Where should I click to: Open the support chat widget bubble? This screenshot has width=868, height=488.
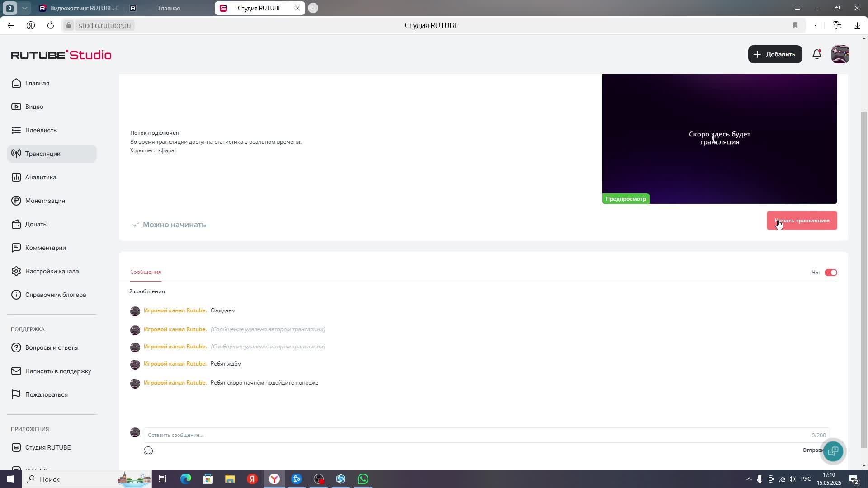click(x=833, y=451)
